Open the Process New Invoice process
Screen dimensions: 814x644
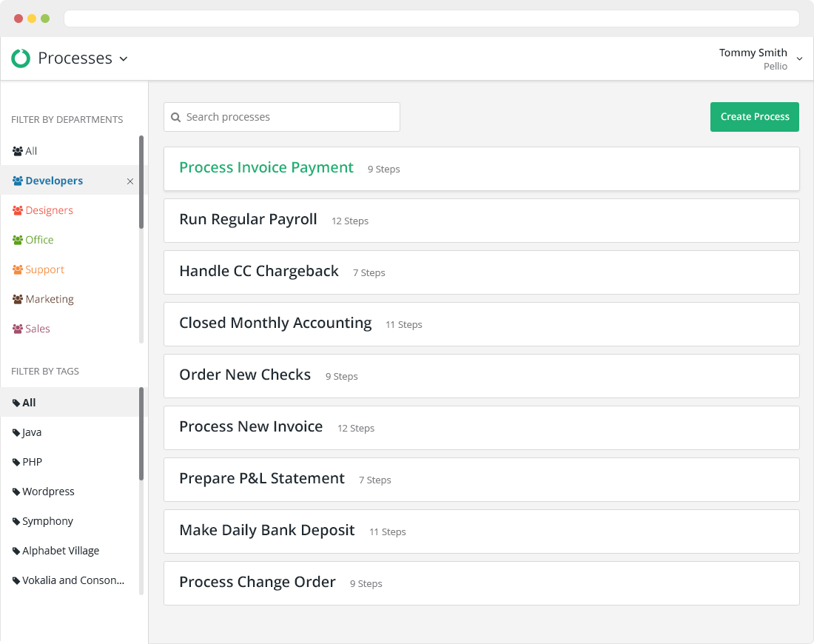pyautogui.click(x=481, y=428)
